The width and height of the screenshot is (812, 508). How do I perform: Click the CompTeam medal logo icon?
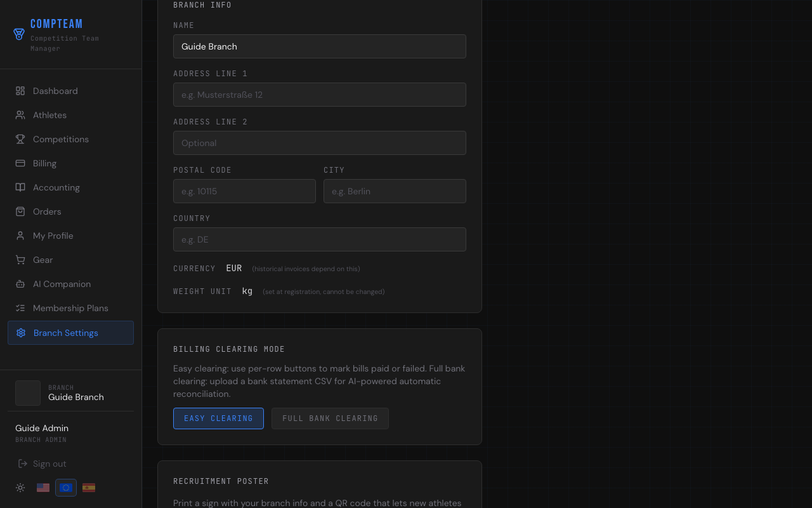(19, 34)
